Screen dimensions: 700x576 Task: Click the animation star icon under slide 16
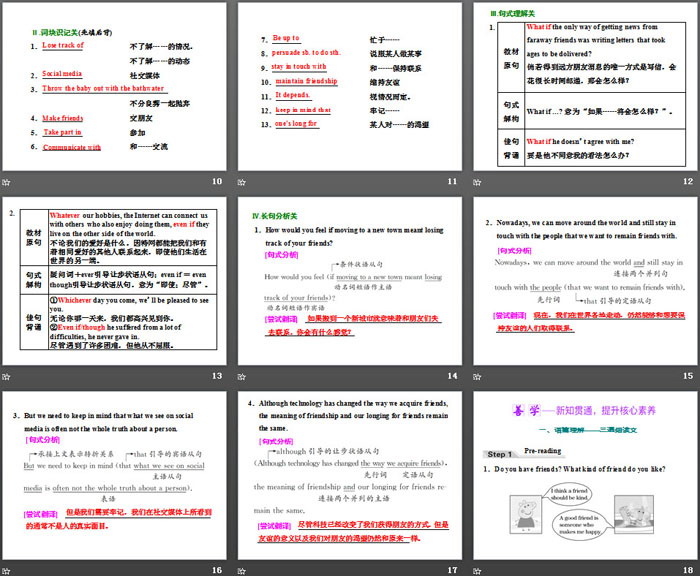pyautogui.click(x=6, y=571)
